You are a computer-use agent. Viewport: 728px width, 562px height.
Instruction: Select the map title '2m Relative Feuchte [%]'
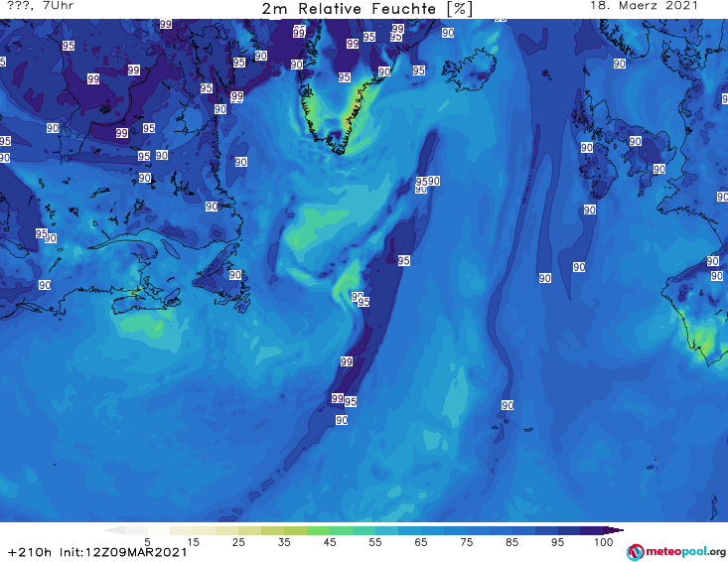[x=366, y=9]
